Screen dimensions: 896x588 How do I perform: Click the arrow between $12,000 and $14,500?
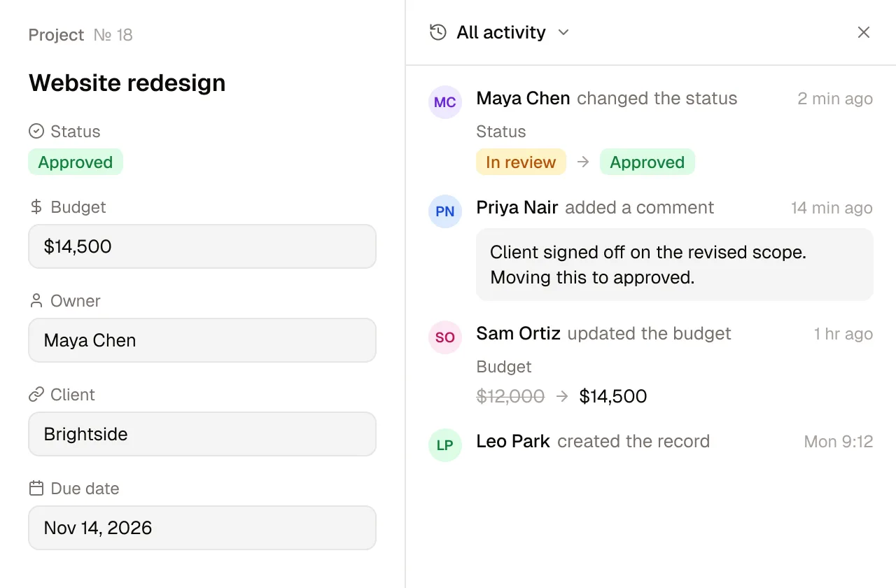tap(562, 396)
